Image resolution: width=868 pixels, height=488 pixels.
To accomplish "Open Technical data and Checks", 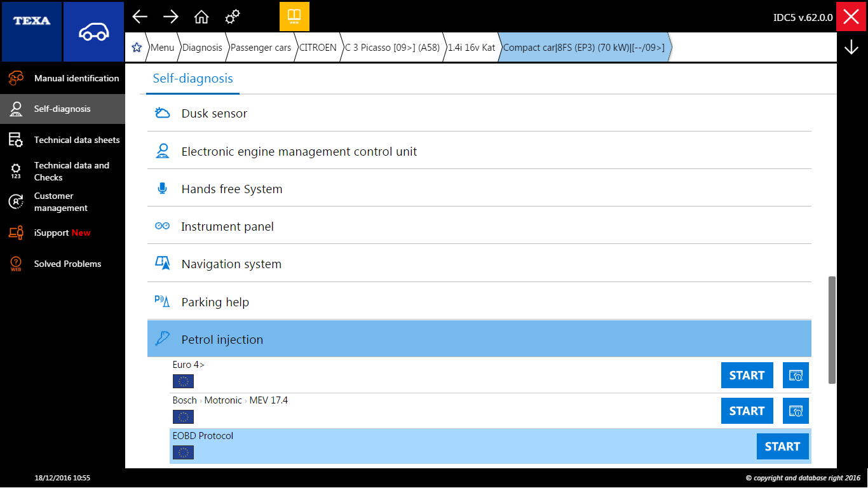I will (x=62, y=171).
